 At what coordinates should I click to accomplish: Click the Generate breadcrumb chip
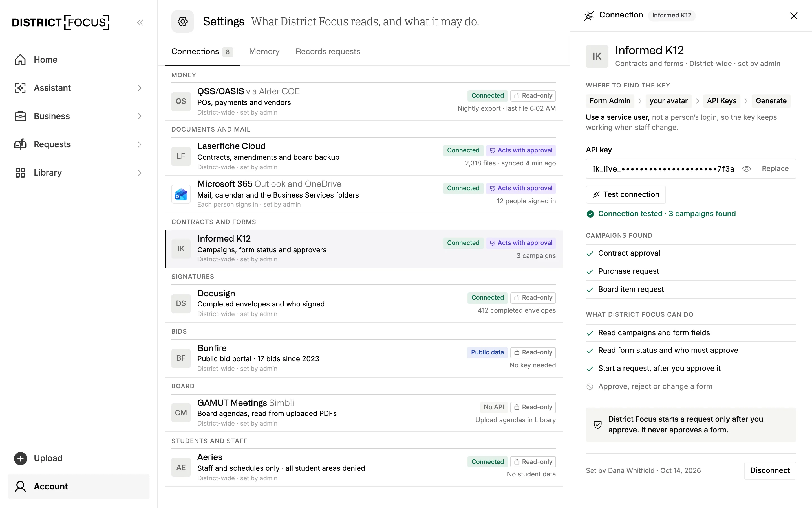point(771,101)
